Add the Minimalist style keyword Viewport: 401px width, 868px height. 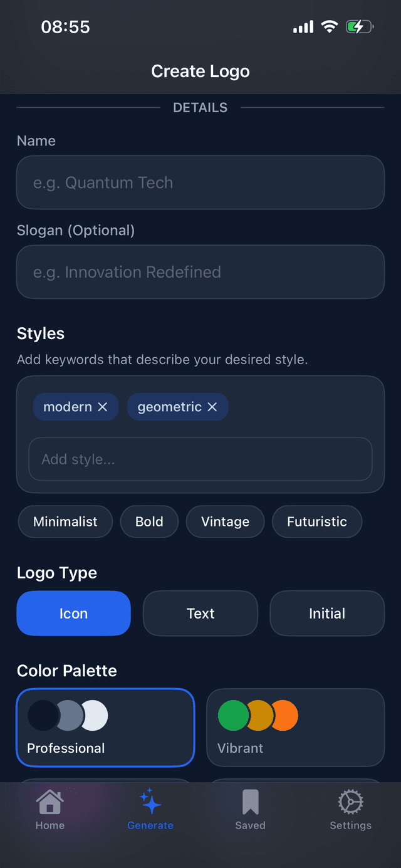65,521
